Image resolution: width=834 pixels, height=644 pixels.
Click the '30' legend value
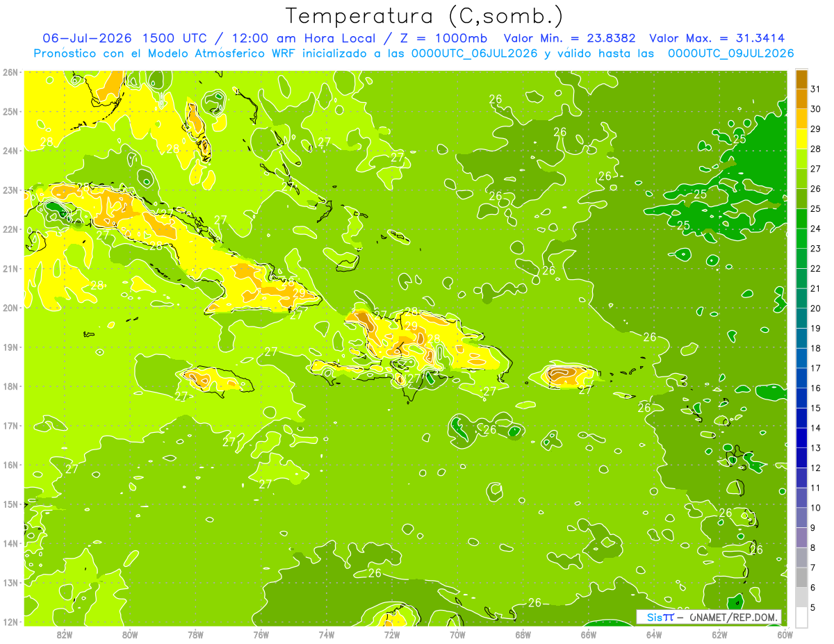tap(816, 109)
